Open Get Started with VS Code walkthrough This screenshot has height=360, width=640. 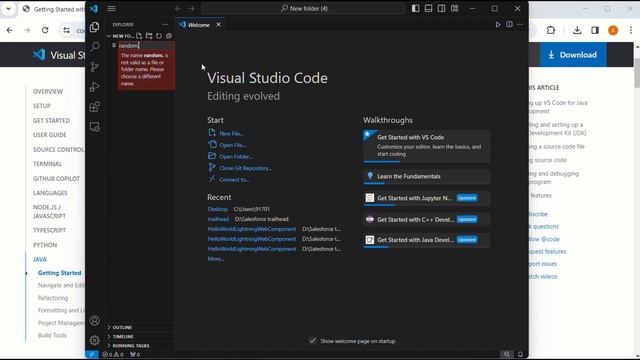click(427, 146)
